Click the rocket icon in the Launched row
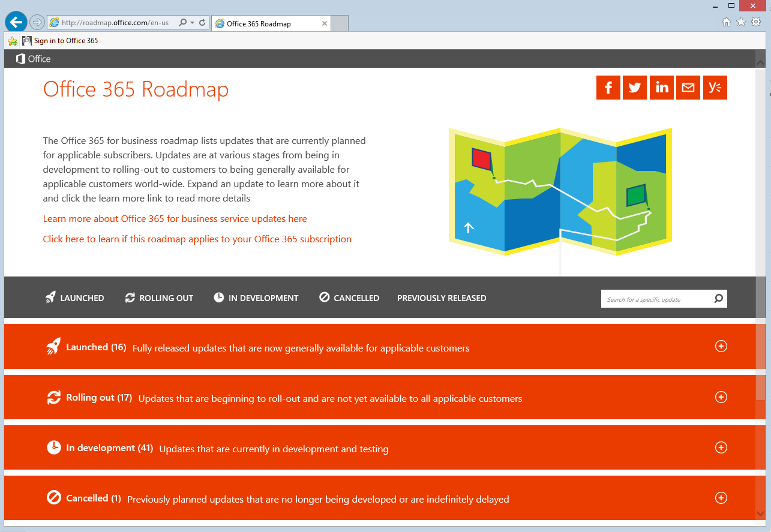The width and height of the screenshot is (771, 532). [53, 347]
